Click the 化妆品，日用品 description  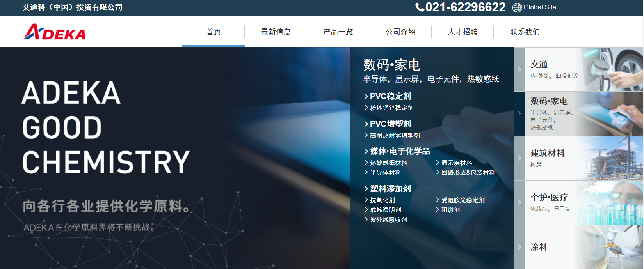click(x=550, y=209)
